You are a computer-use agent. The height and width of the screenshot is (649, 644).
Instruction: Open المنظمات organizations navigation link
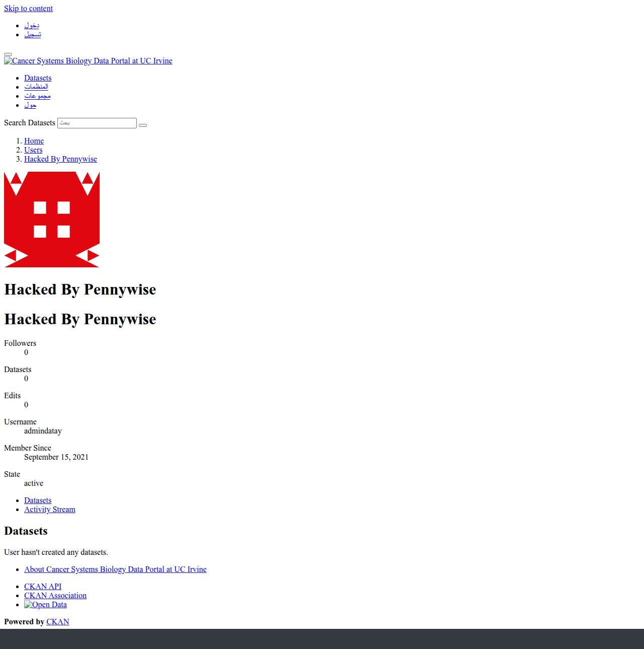coord(36,87)
